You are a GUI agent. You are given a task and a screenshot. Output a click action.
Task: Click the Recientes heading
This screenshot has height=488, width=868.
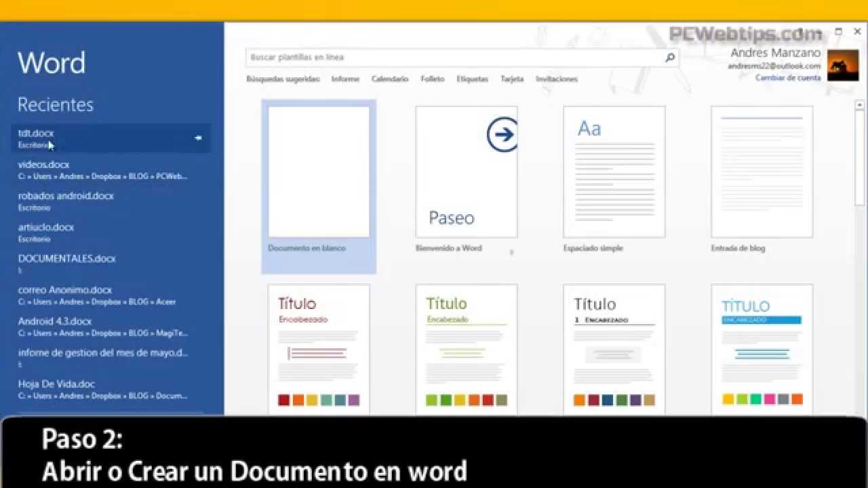click(x=56, y=104)
